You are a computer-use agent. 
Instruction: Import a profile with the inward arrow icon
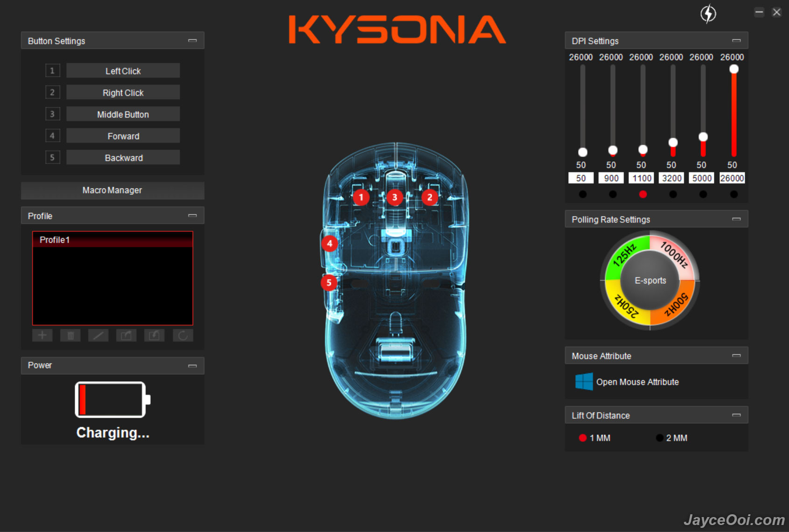click(x=154, y=335)
